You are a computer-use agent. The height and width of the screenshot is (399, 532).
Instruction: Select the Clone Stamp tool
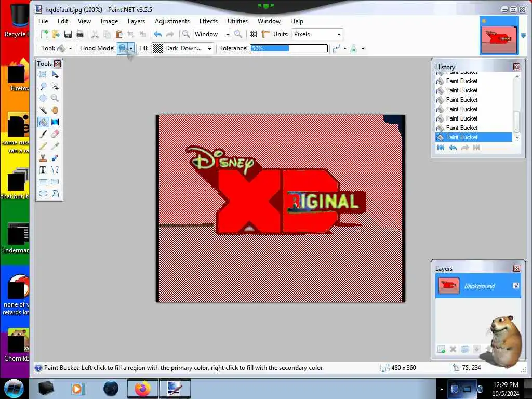coord(43,158)
